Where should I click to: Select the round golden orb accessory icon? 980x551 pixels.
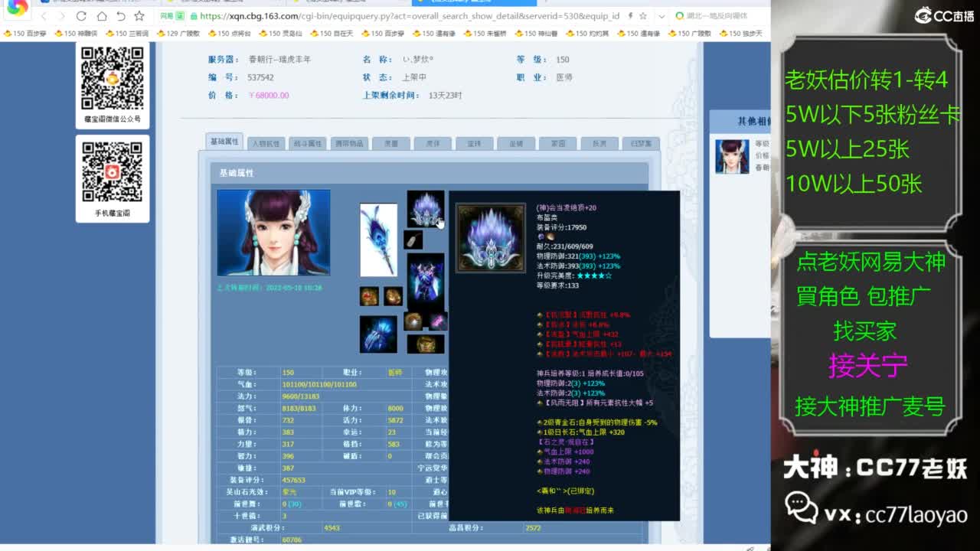click(413, 321)
